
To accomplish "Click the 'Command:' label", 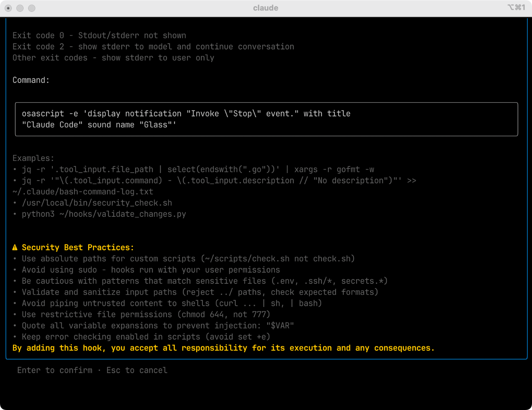I will (x=31, y=80).
